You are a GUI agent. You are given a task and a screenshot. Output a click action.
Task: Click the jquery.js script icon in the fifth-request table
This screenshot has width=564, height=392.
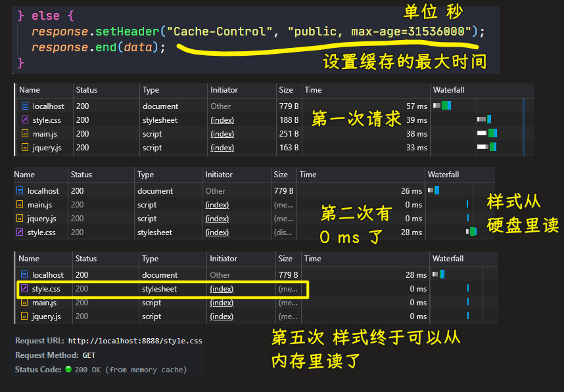[24, 316]
